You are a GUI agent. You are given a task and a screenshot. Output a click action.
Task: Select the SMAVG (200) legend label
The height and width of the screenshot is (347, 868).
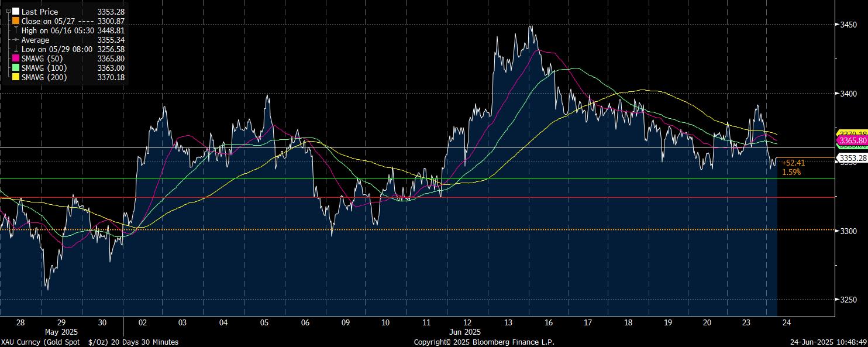44,77
